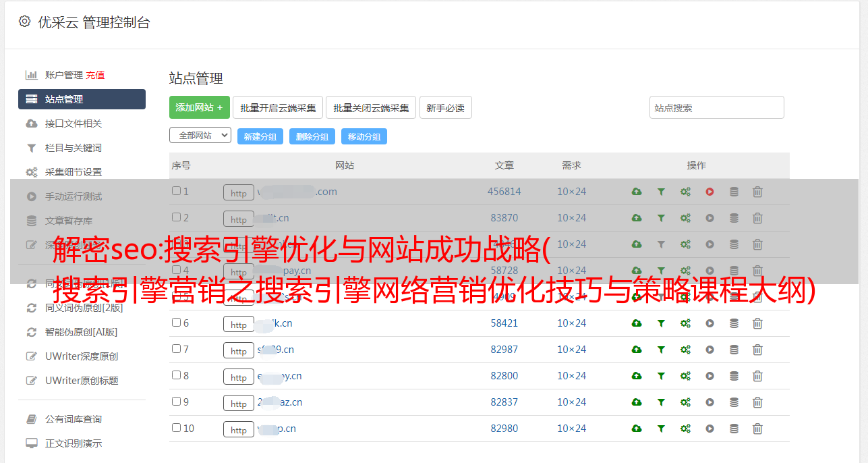Viewport: 868px width, 463px height.
Task: Tick the checkbox for site row 2
Action: (x=176, y=217)
